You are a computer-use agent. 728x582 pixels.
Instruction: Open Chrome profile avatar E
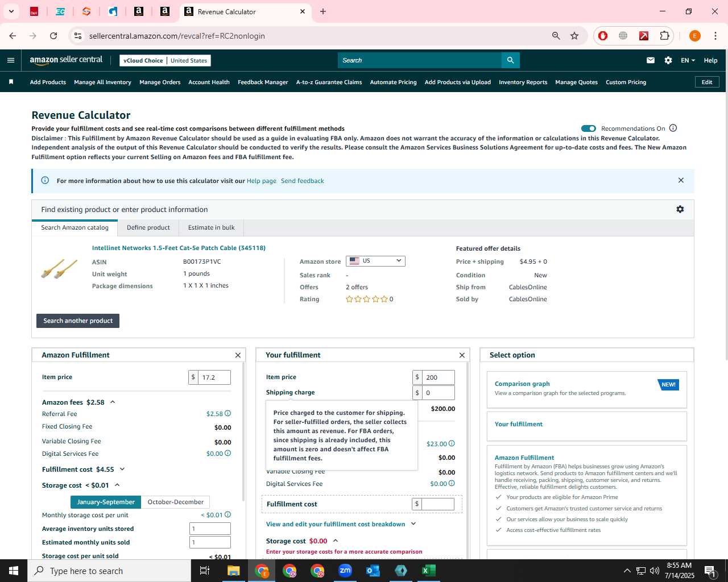(694, 36)
